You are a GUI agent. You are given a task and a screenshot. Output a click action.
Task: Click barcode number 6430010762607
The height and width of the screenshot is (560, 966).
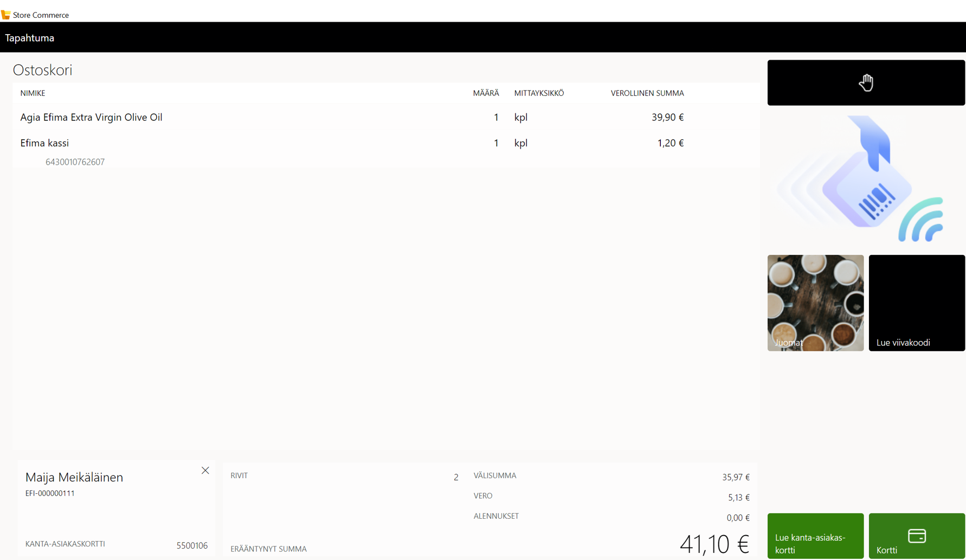click(75, 162)
